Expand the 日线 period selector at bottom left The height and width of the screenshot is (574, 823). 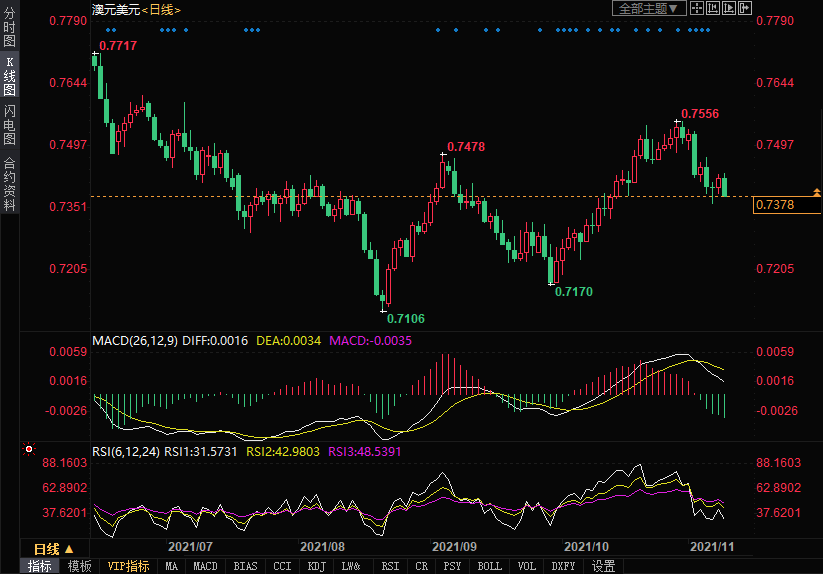point(54,549)
